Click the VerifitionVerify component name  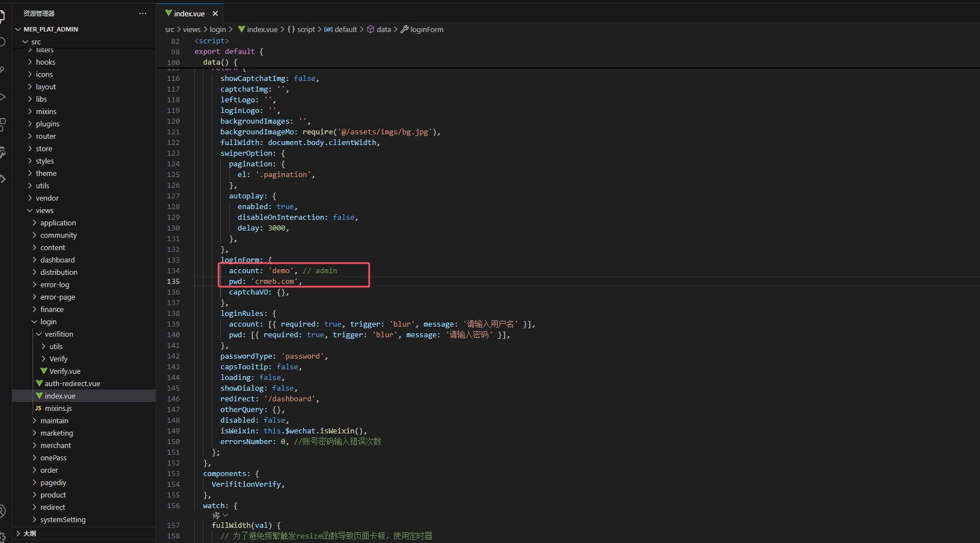246,484
